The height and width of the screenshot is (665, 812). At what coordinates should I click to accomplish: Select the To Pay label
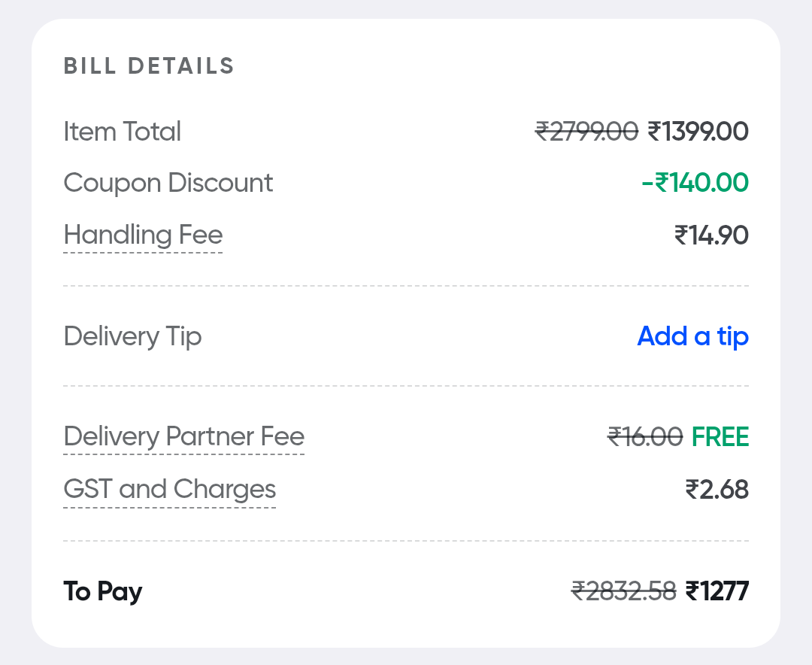(x=102, y=591)
